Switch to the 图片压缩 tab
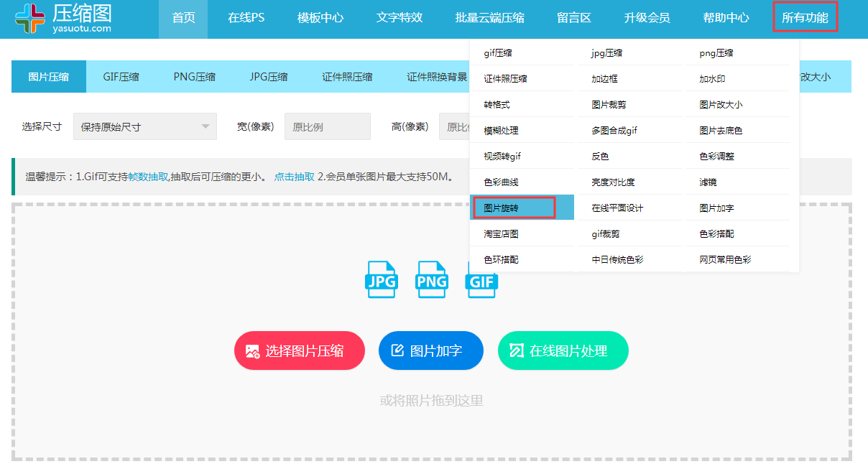This screenshot has width=868, height=469. pyautogui.click(x=49, y=77)
